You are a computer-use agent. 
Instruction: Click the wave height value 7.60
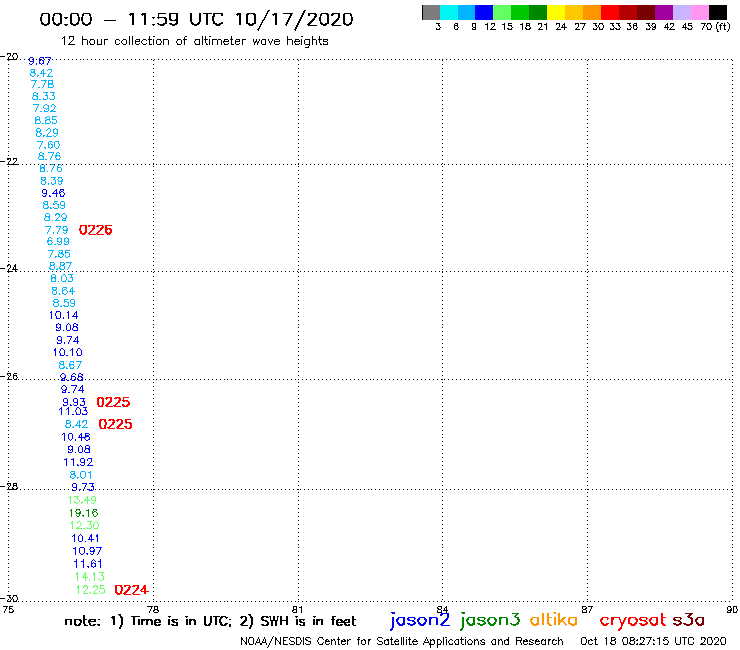(49, 145)
